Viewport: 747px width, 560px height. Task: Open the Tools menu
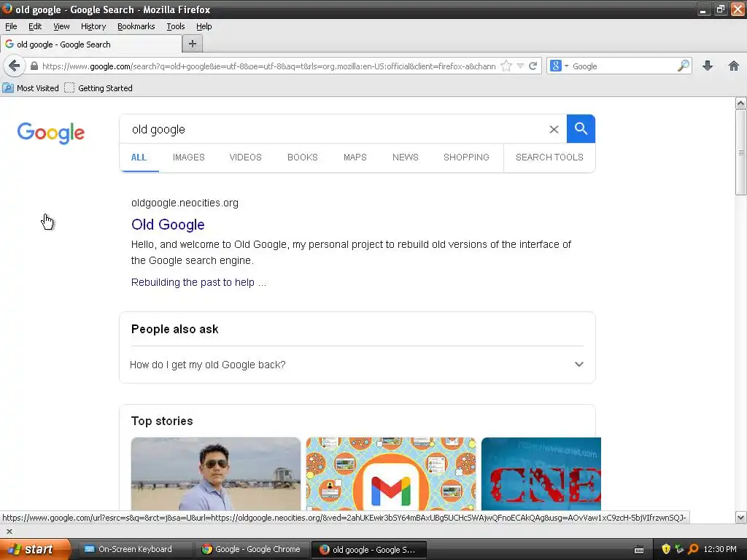click(175, 26)
